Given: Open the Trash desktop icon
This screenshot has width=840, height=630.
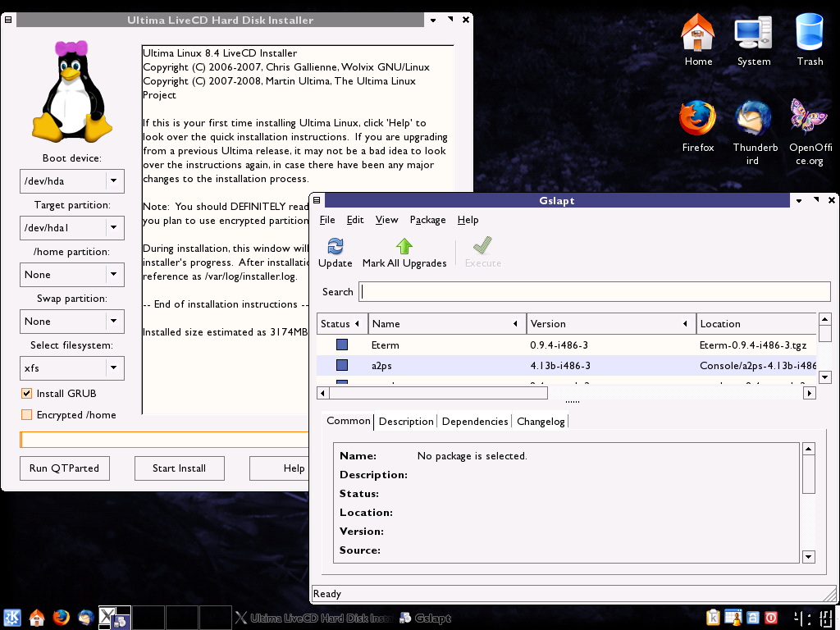Looking at the screenshot, I should 810,32.
